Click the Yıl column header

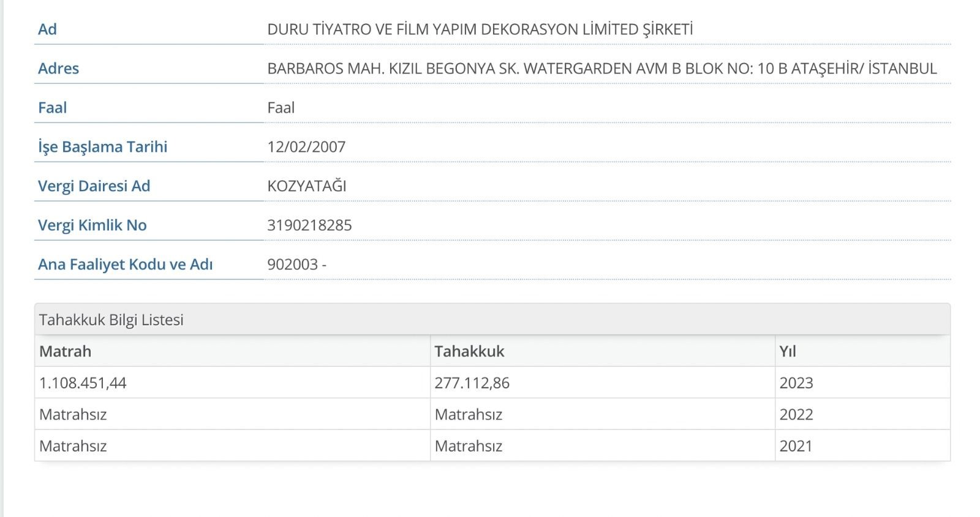788,352
